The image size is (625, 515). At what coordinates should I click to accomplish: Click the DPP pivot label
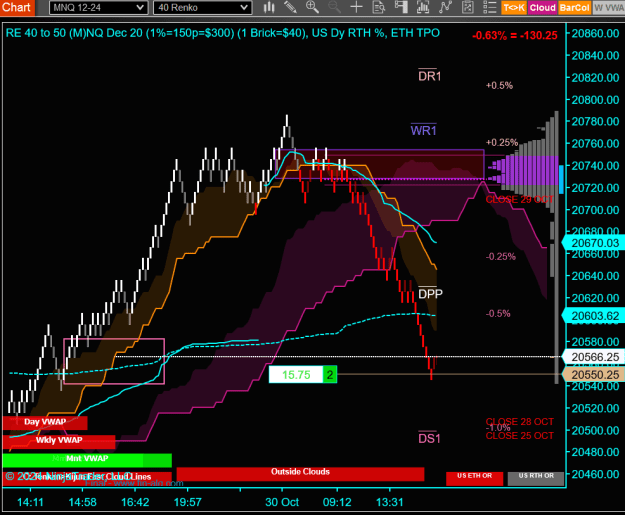click(430, 293)
